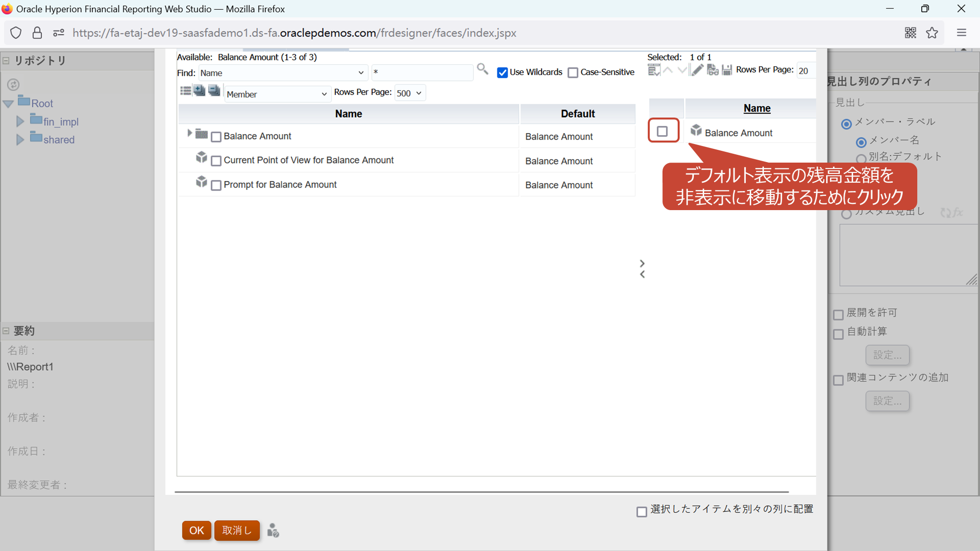Open the Member view dropdown
The width and height of the screenshot is (980, 551).
(277, 94)
